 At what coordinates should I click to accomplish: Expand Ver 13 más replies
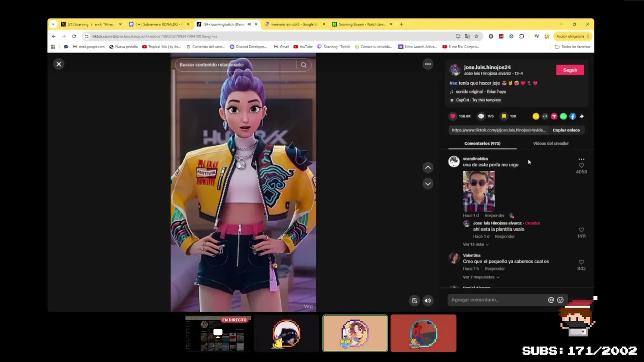pos(475,244)
